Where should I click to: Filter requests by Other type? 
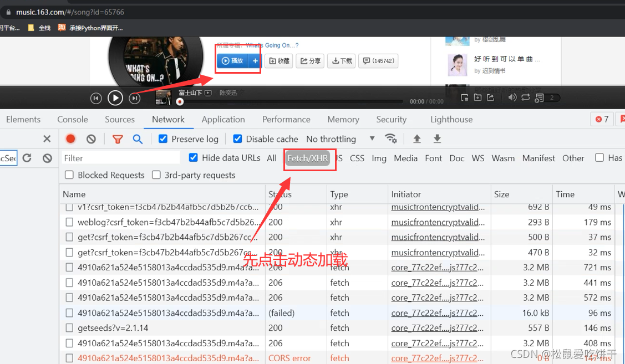click(x=573, y=158)
